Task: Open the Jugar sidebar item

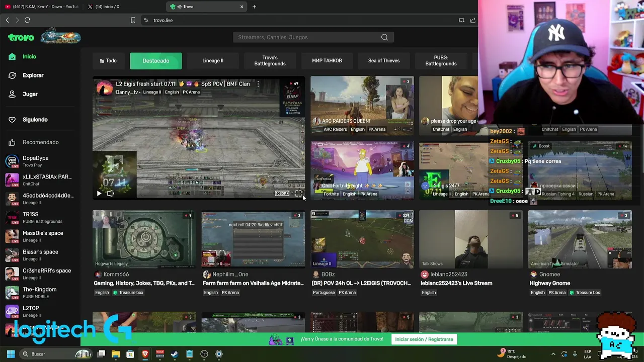Action: 30,94
